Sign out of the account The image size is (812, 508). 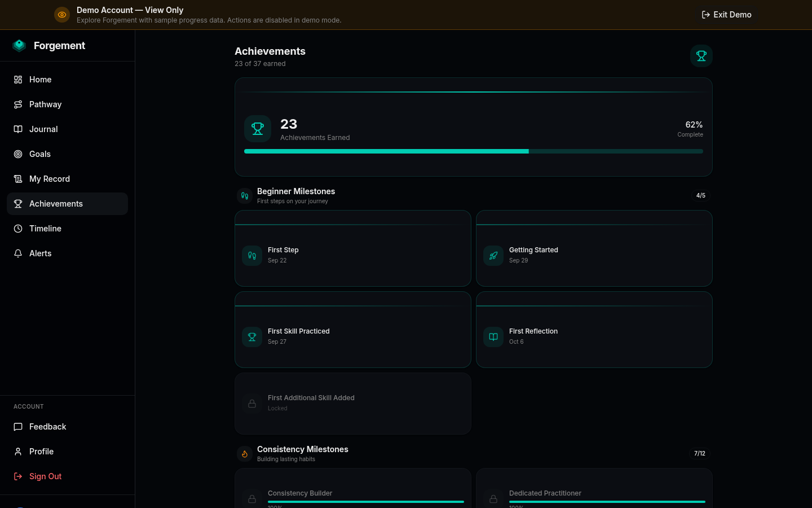click(x=67, y=476)
